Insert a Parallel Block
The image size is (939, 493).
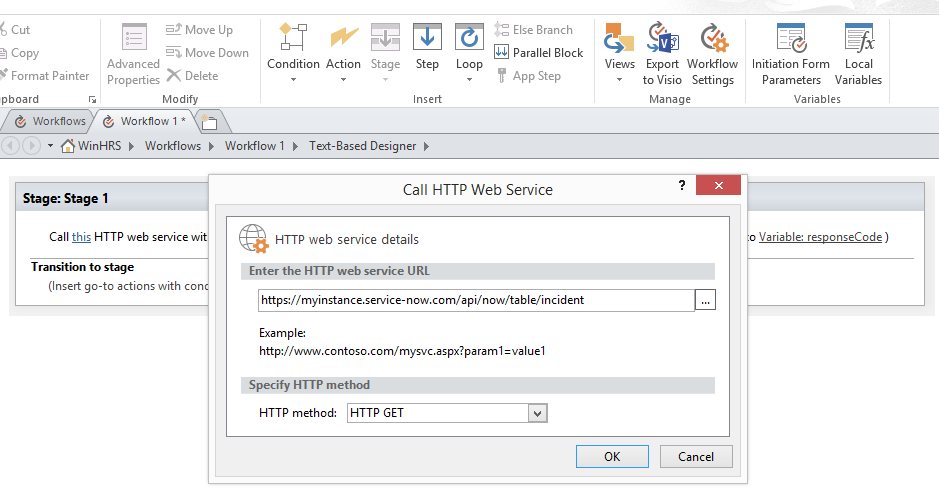[538, 53]
